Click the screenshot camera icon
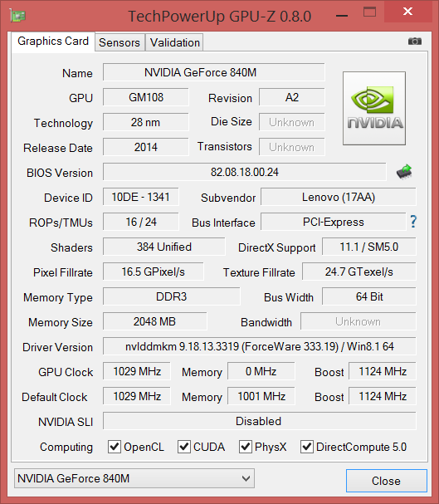The height and width of the screenshot is (504, 439). tap(415, 42)
